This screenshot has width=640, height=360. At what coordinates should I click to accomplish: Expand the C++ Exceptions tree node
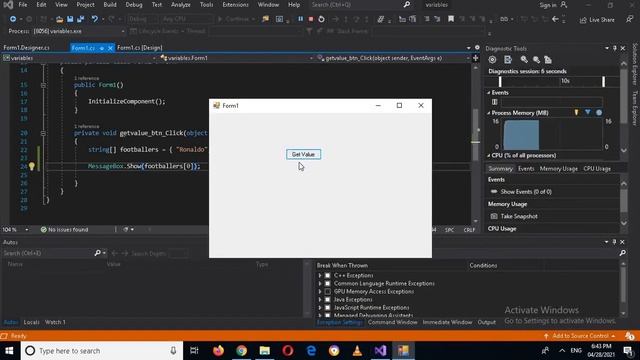coord(320,276)
